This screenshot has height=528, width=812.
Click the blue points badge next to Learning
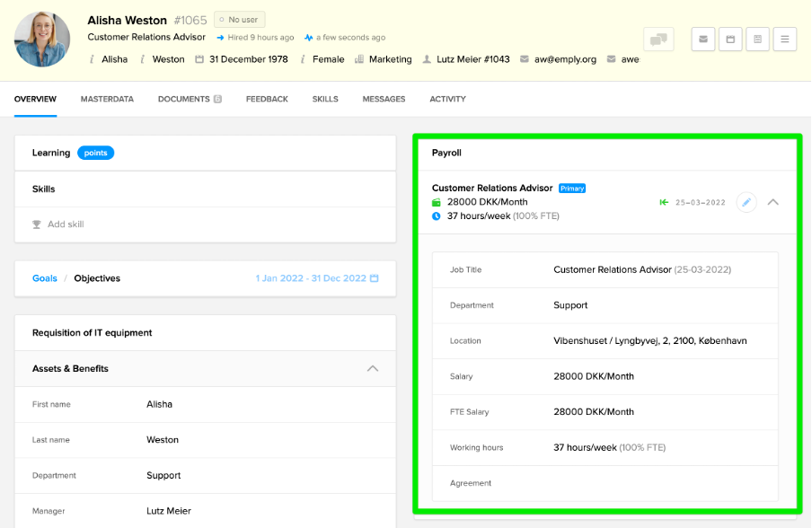click(95, 153)
